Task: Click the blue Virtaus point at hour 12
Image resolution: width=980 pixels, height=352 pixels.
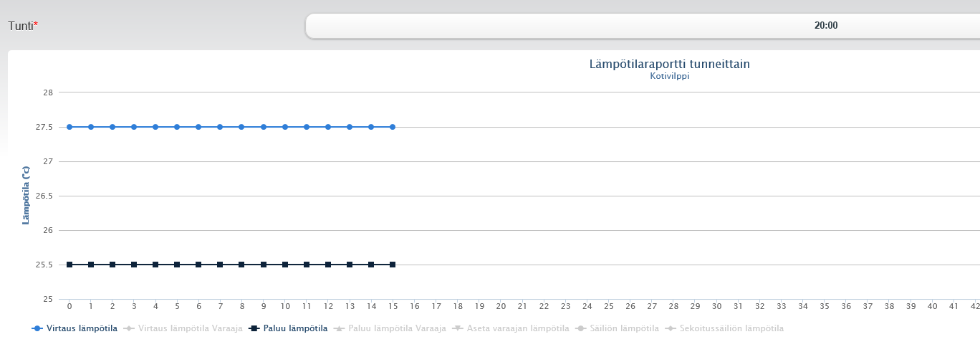Action: (328, 127)
